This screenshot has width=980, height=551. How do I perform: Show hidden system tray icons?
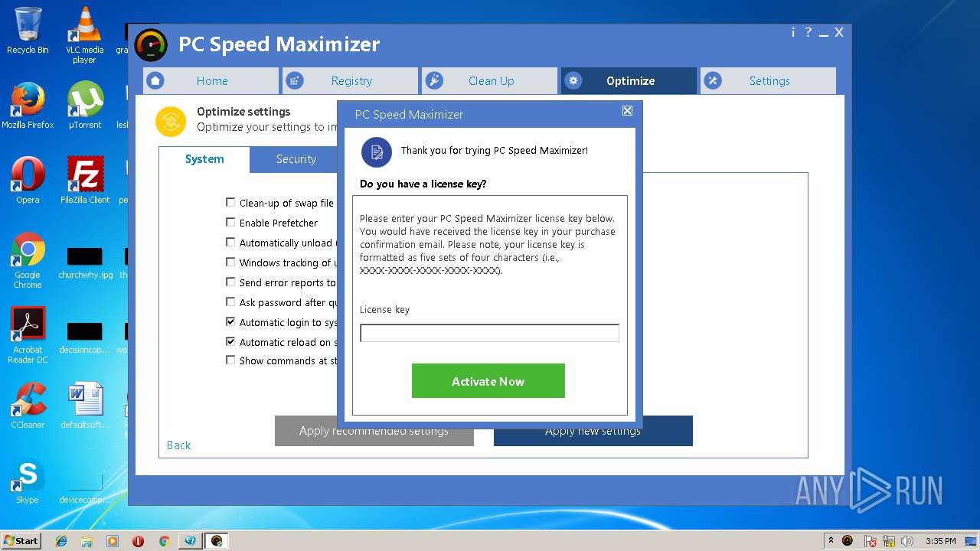[x=831, y=540]
